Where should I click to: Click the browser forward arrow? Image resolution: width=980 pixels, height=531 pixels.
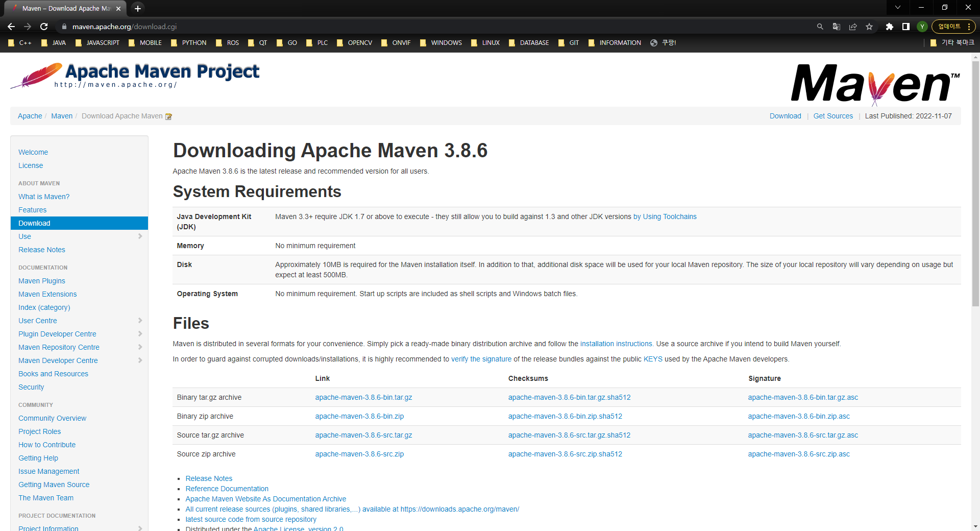[x=28, y=27]
